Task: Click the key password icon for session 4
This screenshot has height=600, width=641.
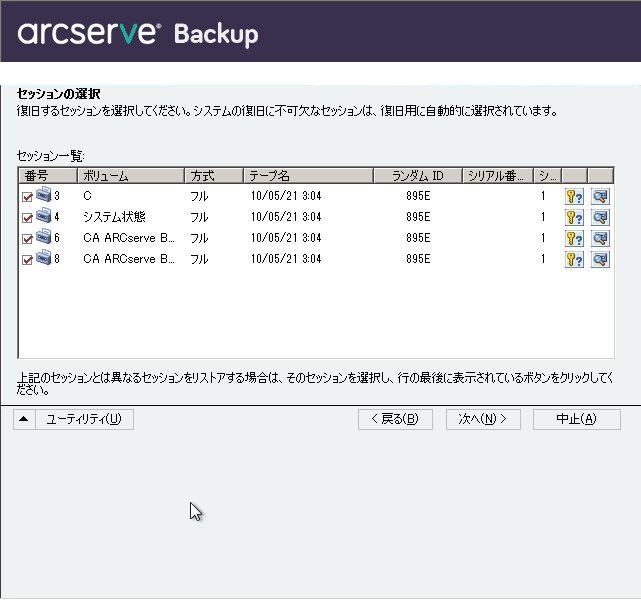Action: [574, 217]
